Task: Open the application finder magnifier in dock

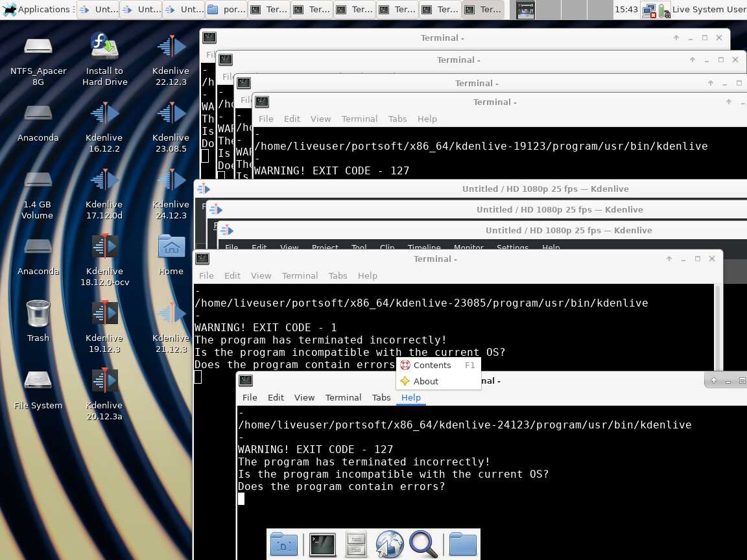Action: (x=423, y=544)
